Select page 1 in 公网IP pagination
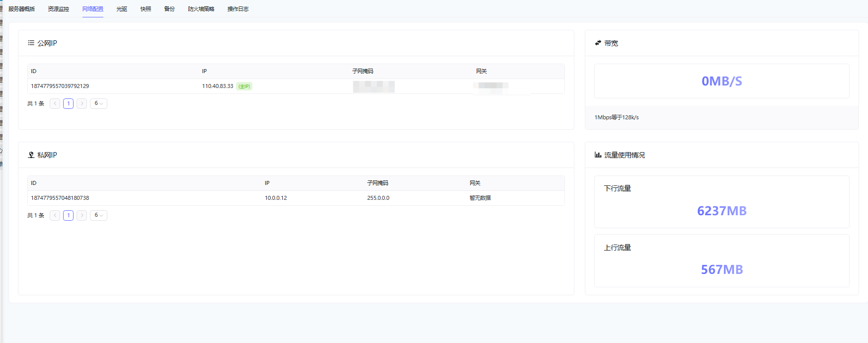This screenshot has height=343, width=868. [69, 103]
